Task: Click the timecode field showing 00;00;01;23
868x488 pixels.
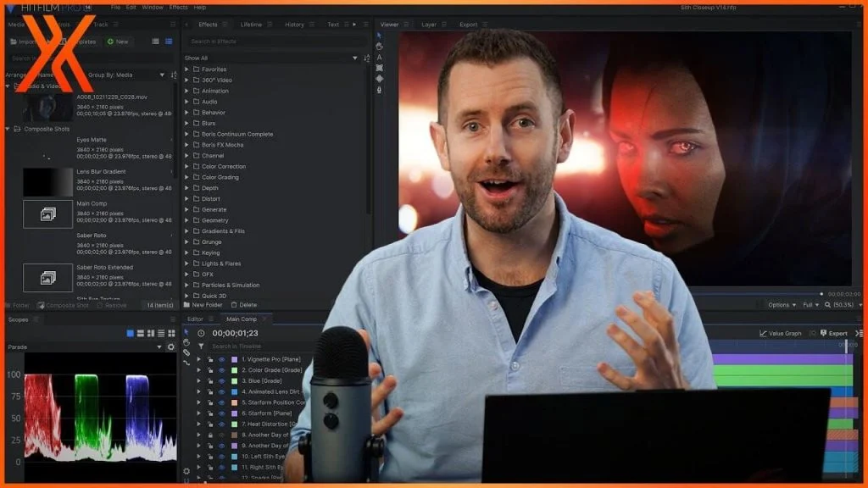Action: click(236, 333)
